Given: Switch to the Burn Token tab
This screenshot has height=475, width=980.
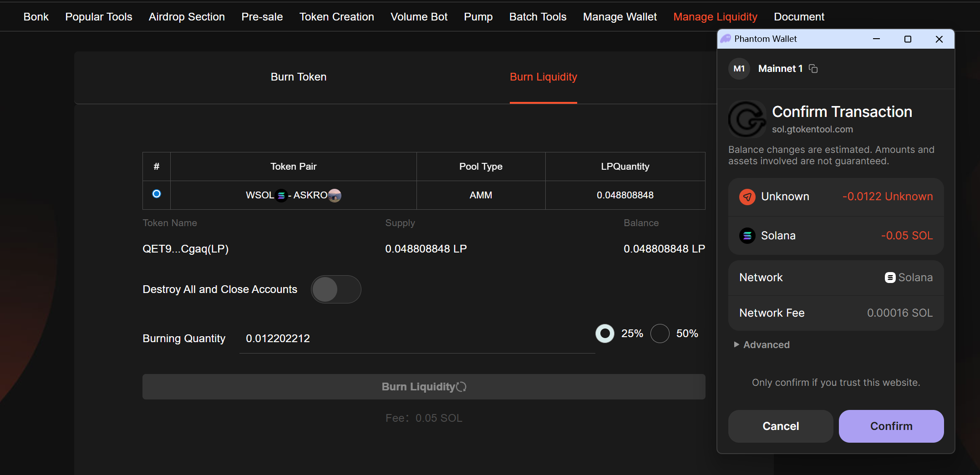Looking at the screenshot, I should coord(299,77).
